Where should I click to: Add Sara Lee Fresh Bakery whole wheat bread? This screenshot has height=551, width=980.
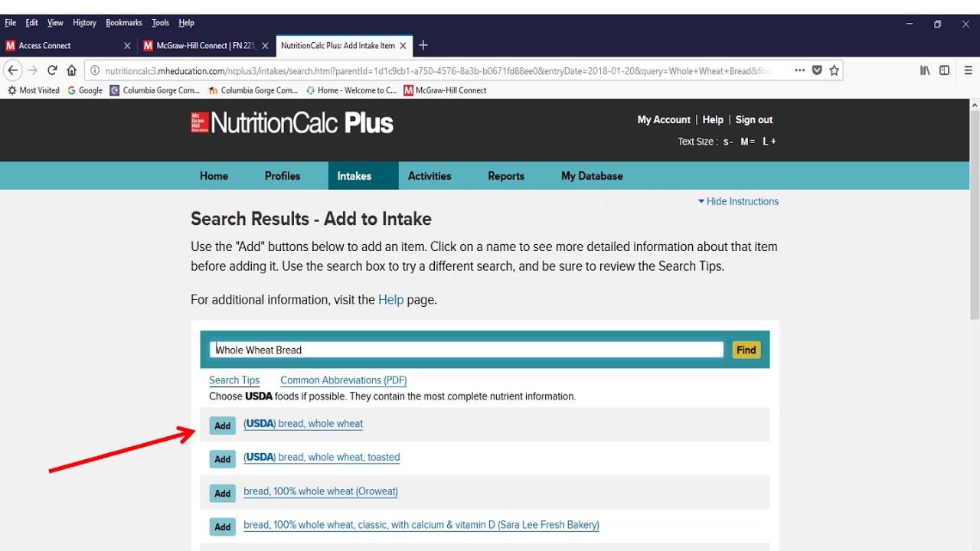pos(223,527)
